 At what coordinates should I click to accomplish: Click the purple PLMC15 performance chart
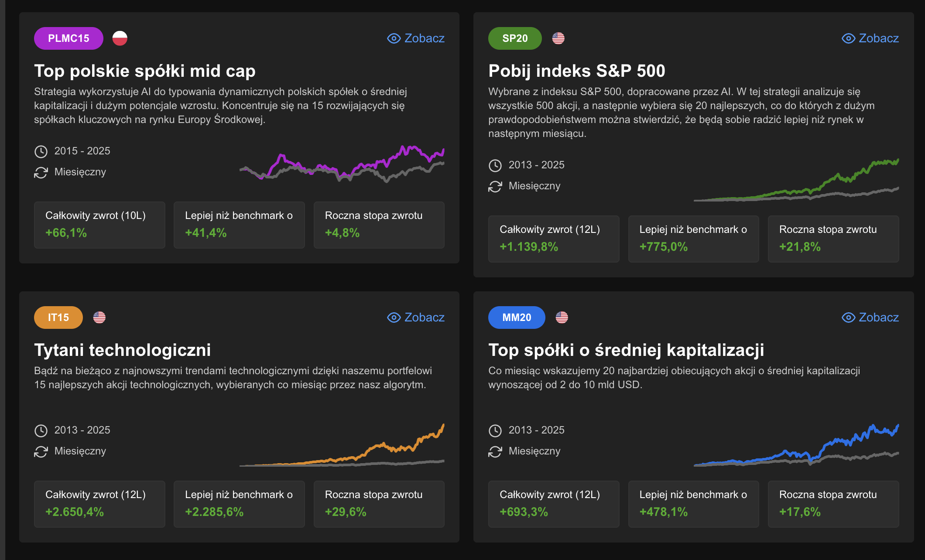click(x=342, y=164)
